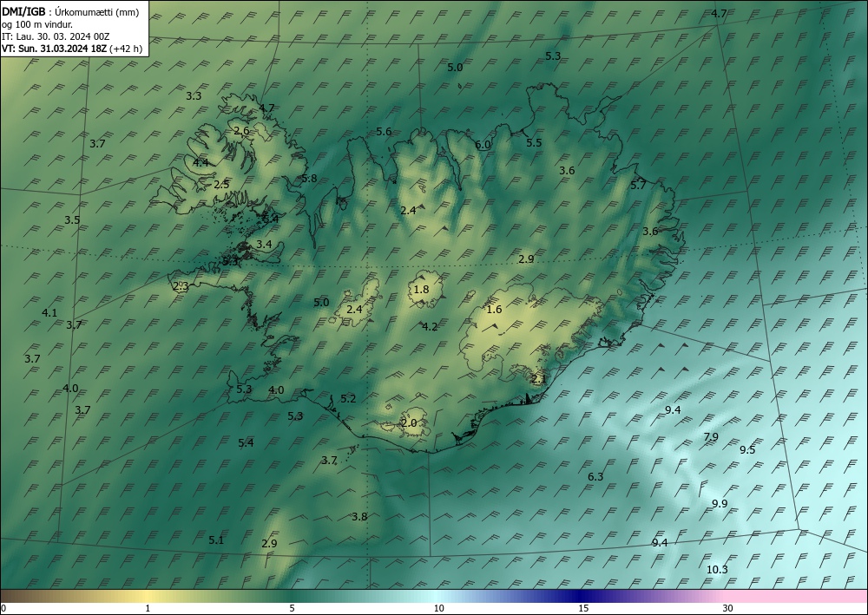Click the '0' label on the colour scale

tap(3, 608)
